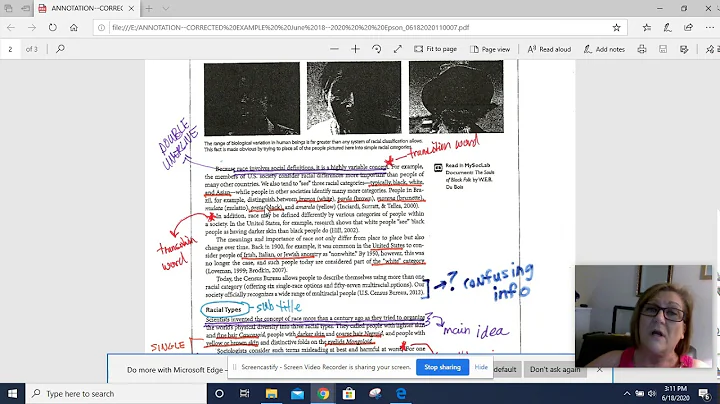
Task: Switch to Google Chrome on taskbar
Action: (x=323, y=393)
